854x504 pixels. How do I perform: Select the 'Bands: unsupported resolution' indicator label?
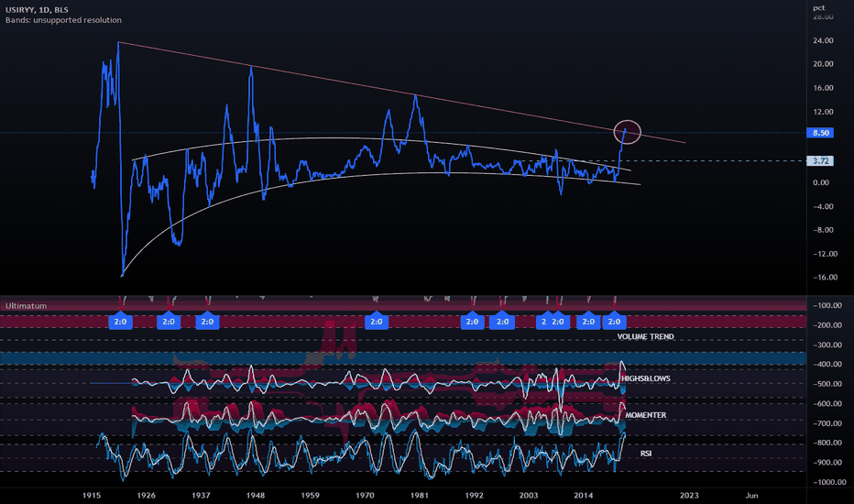(63, 19)
